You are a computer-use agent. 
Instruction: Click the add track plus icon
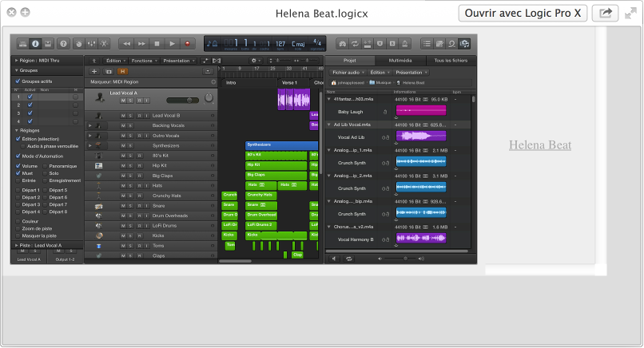(x=94, y=71)
